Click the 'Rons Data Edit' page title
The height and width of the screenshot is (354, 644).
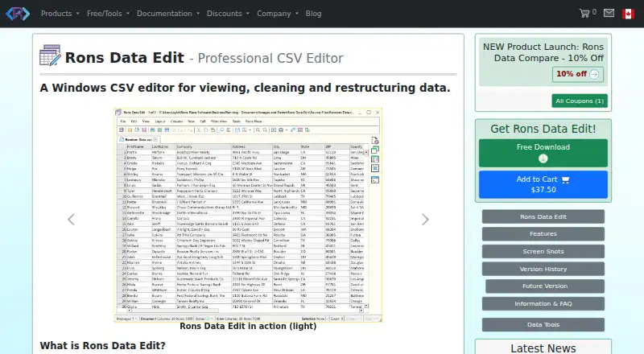[x=125, y=58]
